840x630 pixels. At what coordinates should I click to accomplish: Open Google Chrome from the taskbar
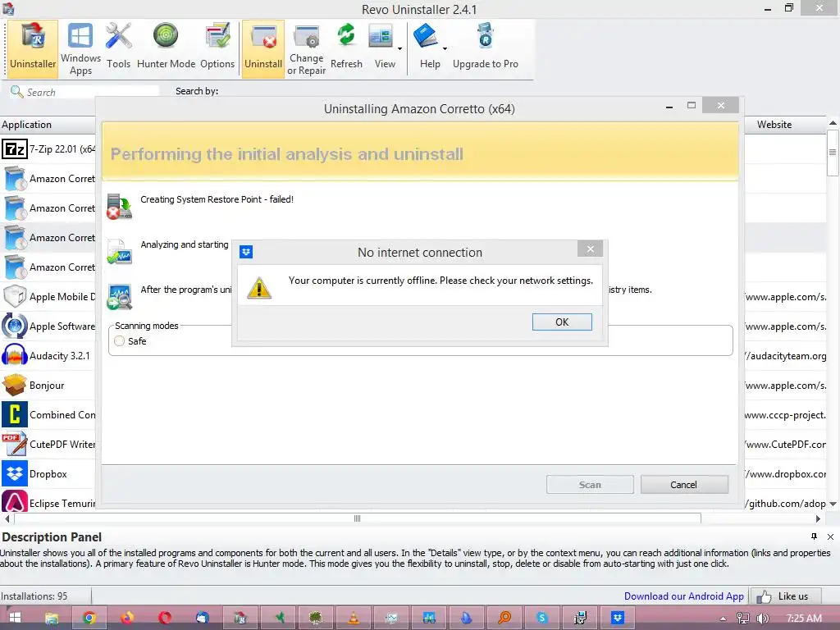click(89, 618)
